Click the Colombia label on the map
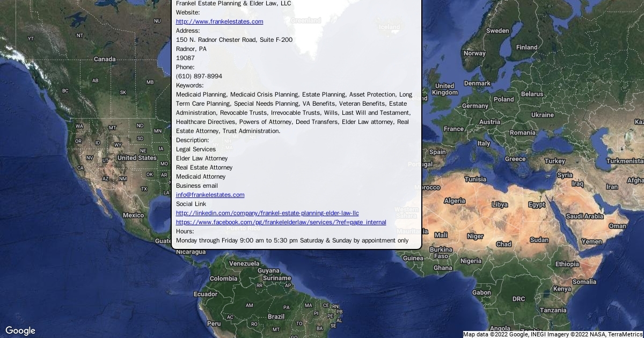 click(223, 278)
